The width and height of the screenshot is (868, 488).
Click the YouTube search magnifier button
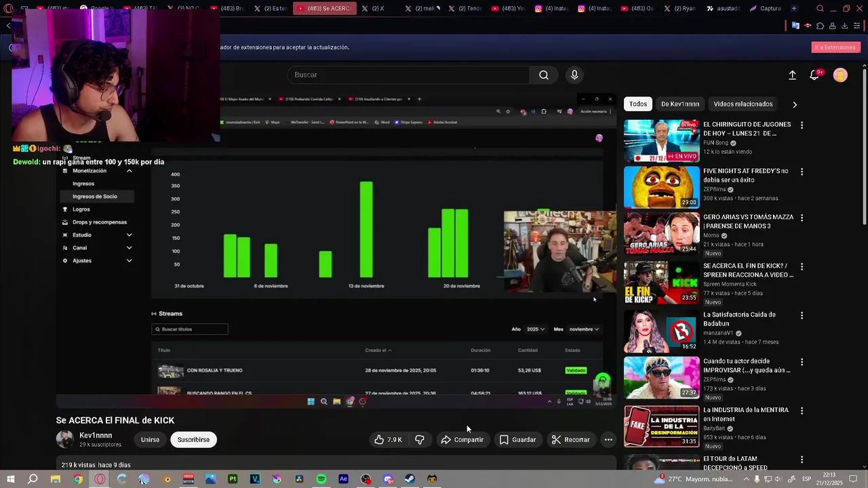point(543,75)
